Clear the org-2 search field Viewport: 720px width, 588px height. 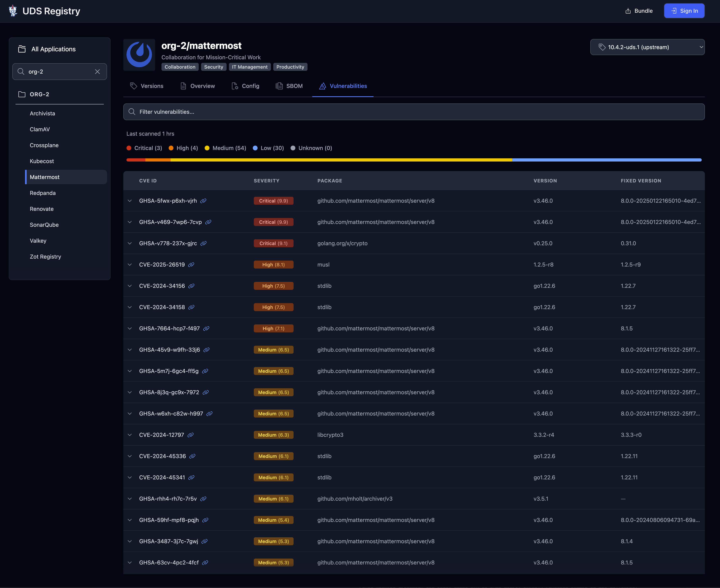97,71
